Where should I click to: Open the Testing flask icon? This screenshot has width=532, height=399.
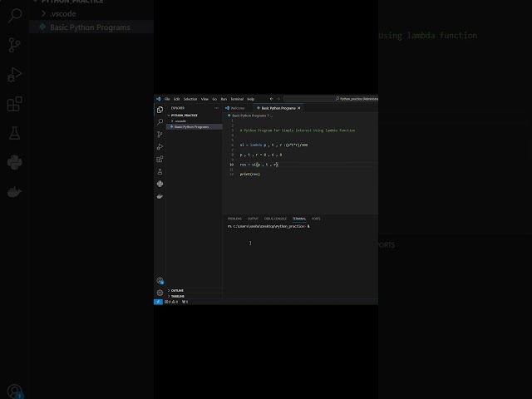pyautogui.click(x=160, y=172)
